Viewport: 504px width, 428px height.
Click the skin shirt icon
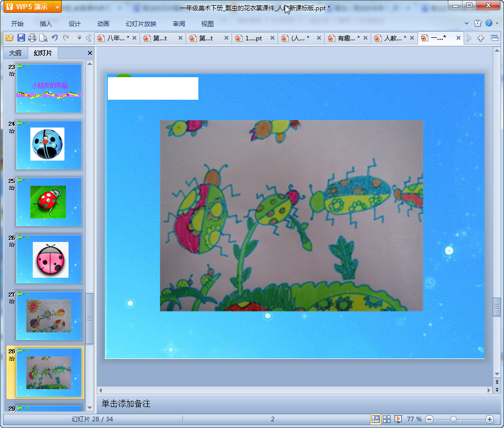[x=477, y=23]
